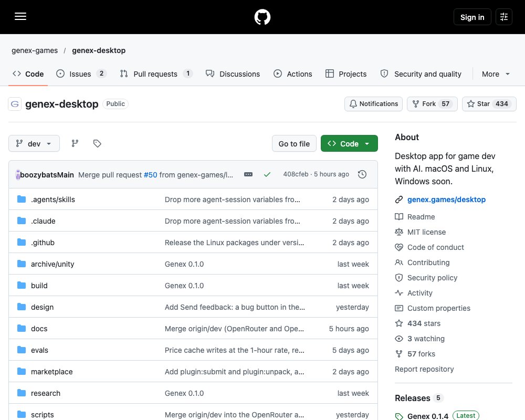
Task: Switch to the Issues tab
Action: click(81, 73)
